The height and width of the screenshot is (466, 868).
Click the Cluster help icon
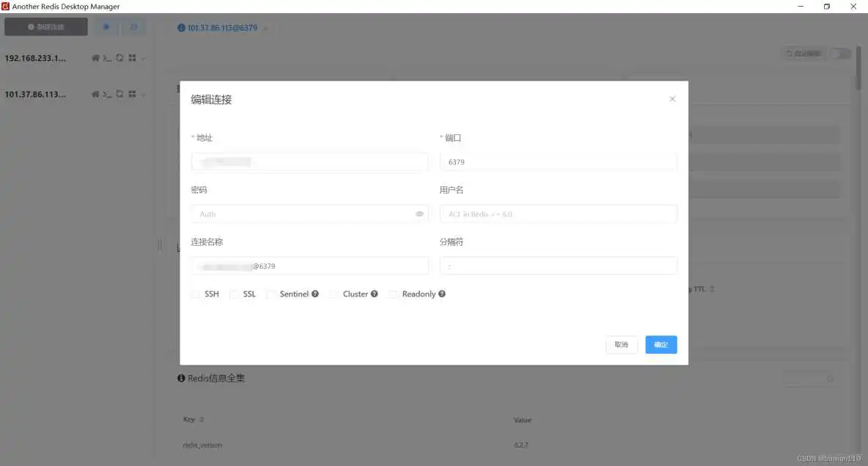(373, 294)
